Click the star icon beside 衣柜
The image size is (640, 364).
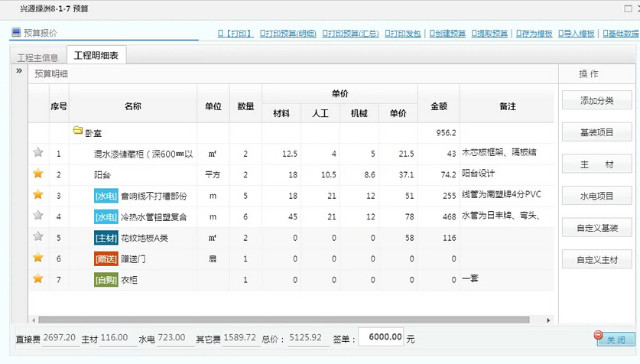tap(37, 279)
